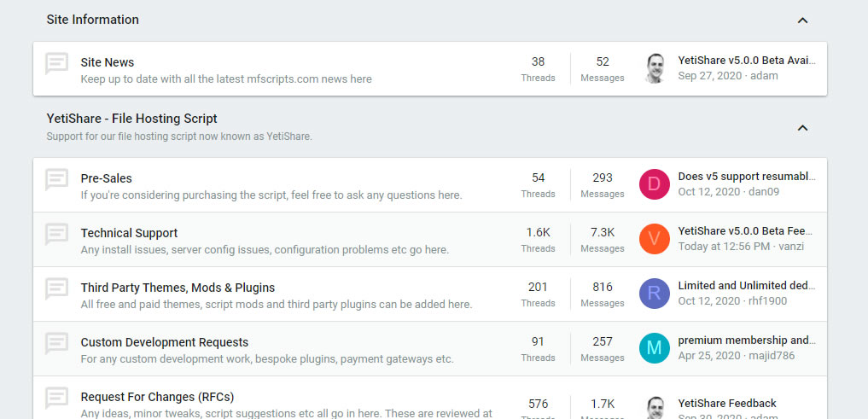The height and width of the screenshot is (419, 868).
Task: Open thread premium membership and...
Action: (747, 340)
